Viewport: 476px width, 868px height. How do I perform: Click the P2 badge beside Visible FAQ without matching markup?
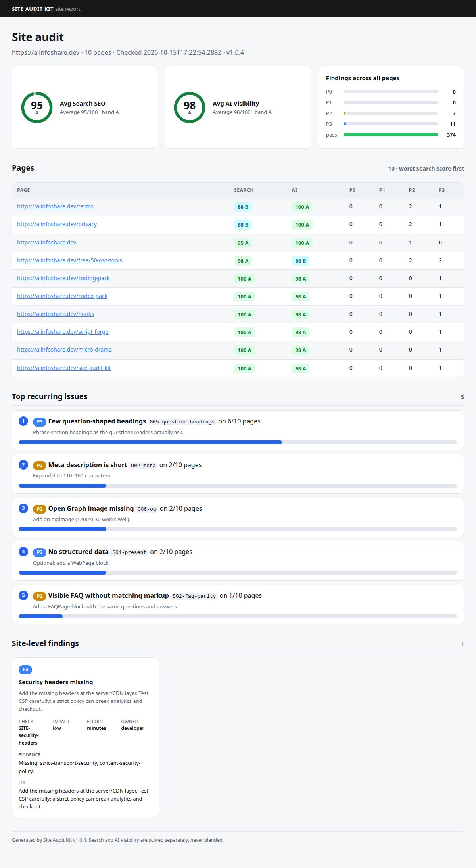click(x=40, y=596)
